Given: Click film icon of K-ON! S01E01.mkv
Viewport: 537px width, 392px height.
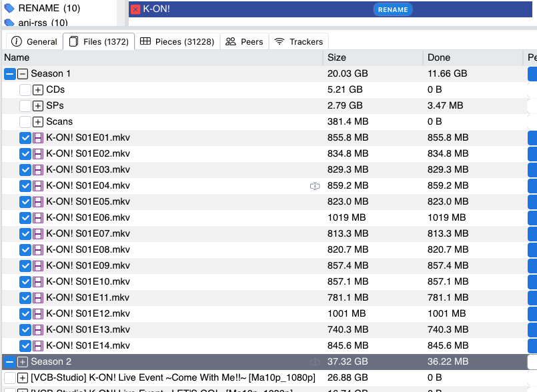Looking at the screenshot, I should point(38,137).
